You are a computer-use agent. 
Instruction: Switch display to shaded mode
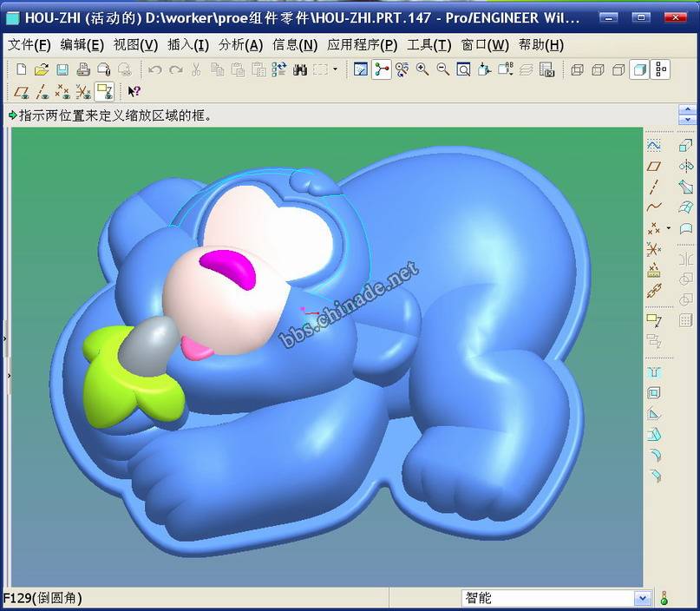(x=639, y=69)
